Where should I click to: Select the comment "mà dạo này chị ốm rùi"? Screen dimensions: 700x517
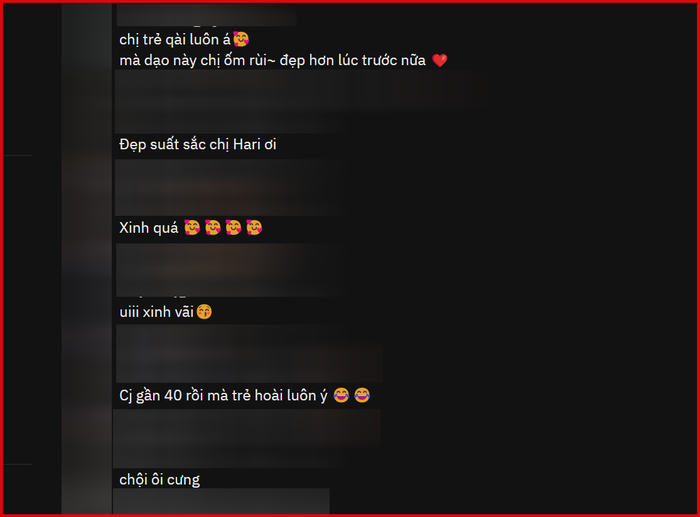tap(272, 60)
